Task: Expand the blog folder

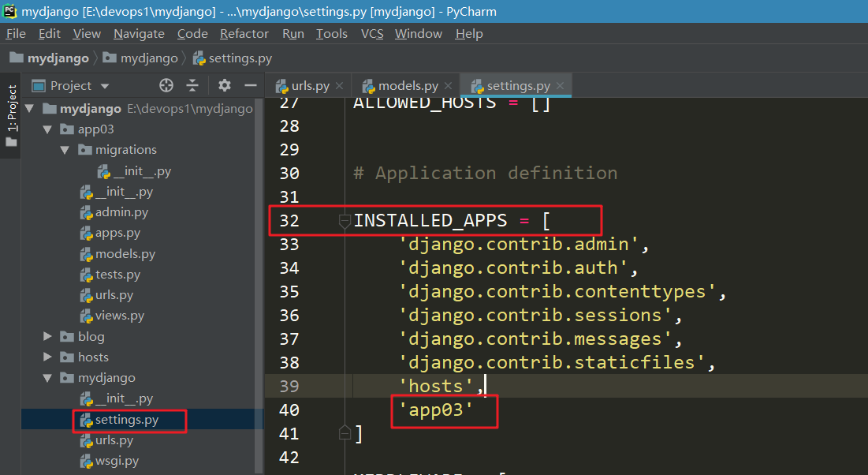Action: pyautogui.click(x=47, y=336)
